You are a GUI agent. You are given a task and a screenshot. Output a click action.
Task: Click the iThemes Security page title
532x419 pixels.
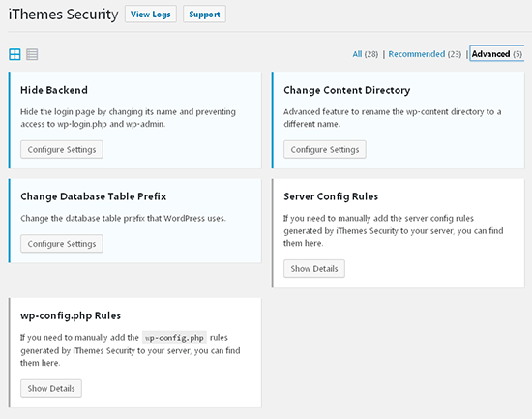(x=63, y=15)
